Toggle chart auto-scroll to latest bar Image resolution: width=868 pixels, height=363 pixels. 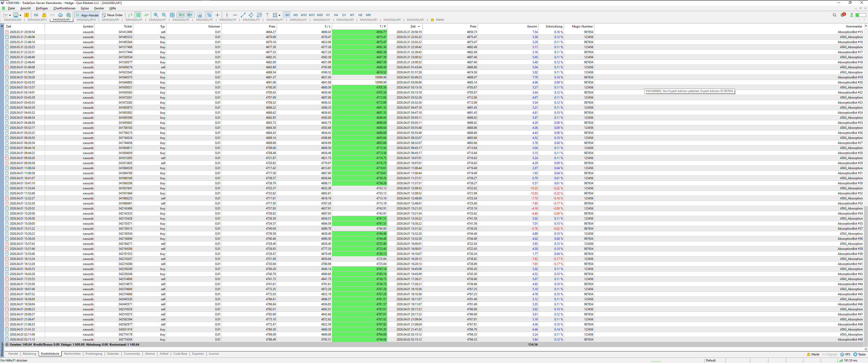tap(182, 15)
